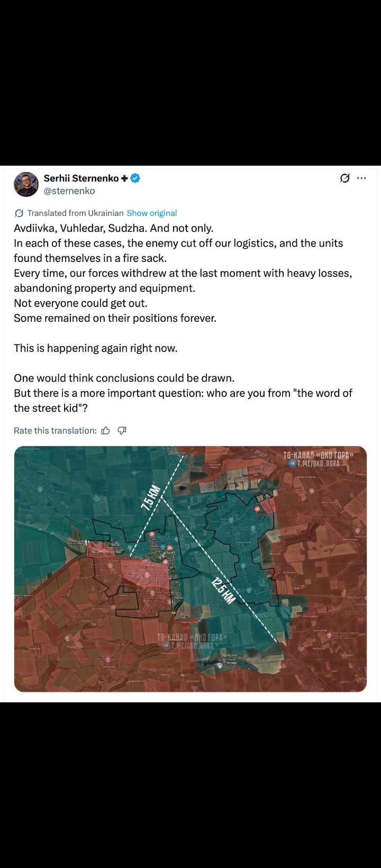381x868 pixels.
Task: Click the 12.5 KM distance label on map
Action: point(223,591)
